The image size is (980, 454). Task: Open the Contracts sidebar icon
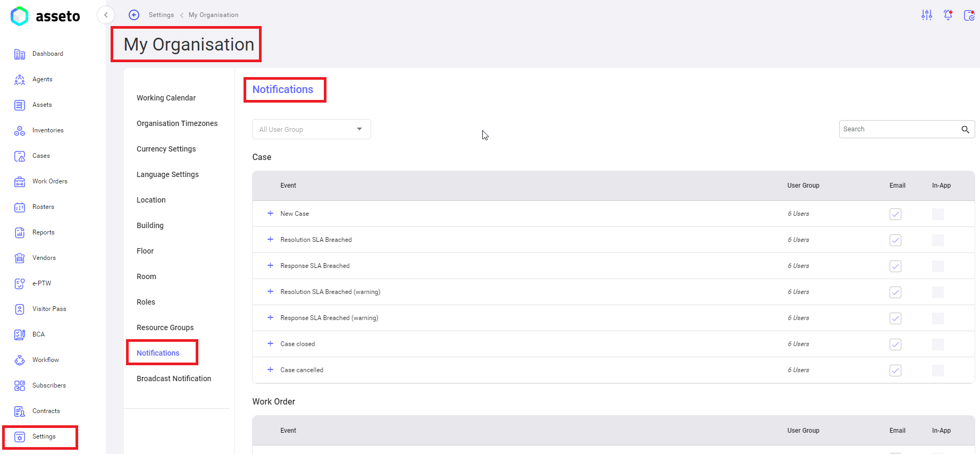click(20, 411)
